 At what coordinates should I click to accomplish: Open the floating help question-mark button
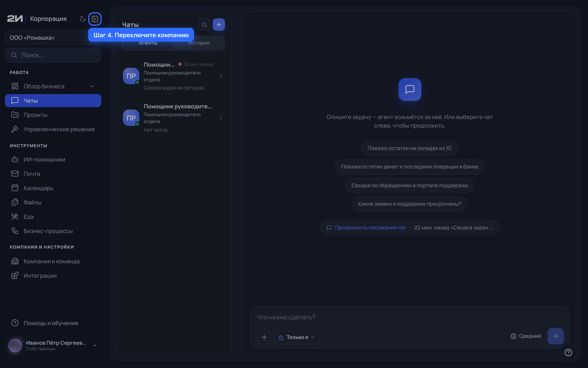pos(568,352)
